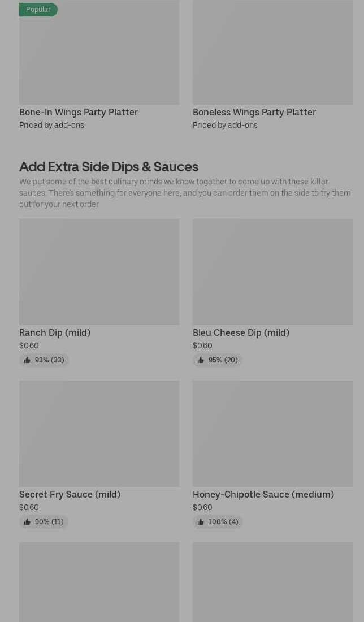
Task: Click the Add Extra Side Dips & Sauces heading
Action: (109, 166)
